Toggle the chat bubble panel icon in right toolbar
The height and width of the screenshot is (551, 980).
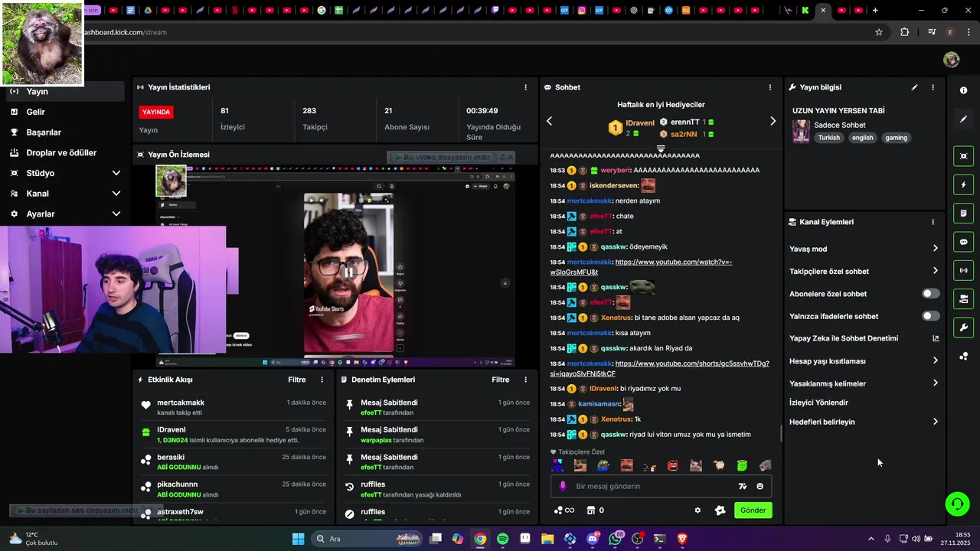pyautogui.click(x=963, y=242)
